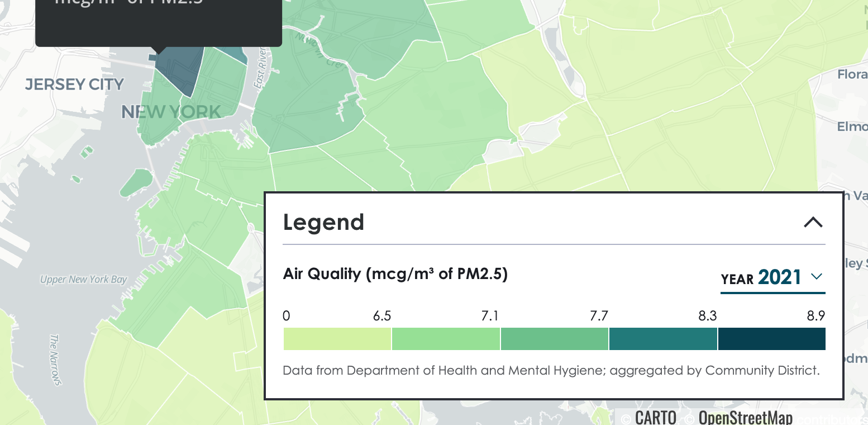Select the 6.5–7.1 legend color swatch
This screenshot has height=425, width=868.
pos(446,339)
